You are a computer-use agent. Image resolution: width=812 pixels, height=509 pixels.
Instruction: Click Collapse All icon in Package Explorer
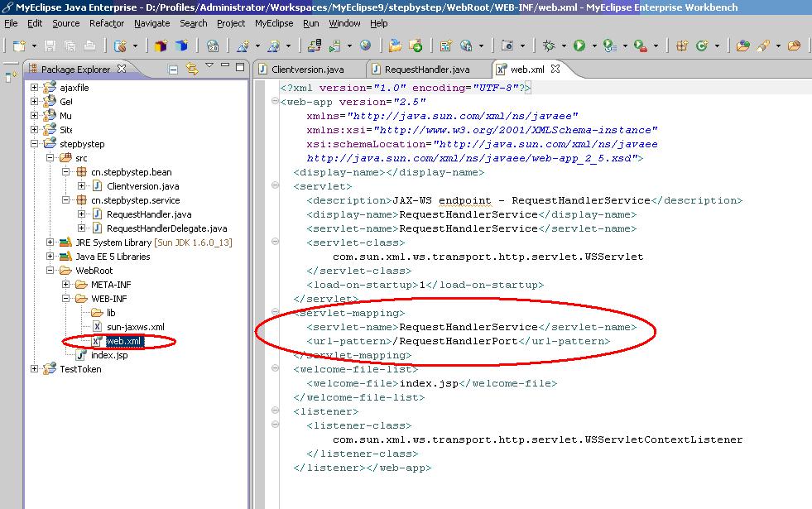173,70
